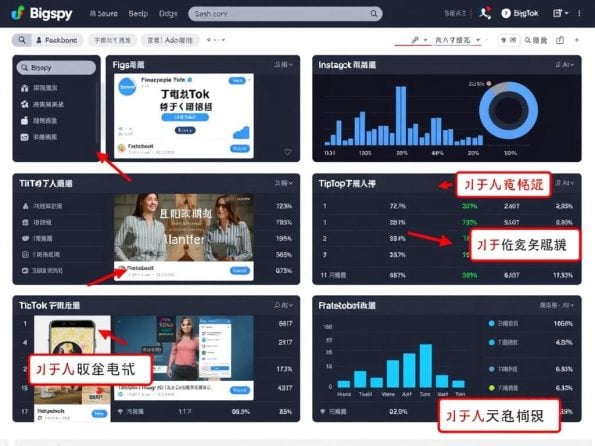The height and width of the screenshot is (446, 595).
Task: Click the home icon in the left sidebar
Action: click(25, 88)
